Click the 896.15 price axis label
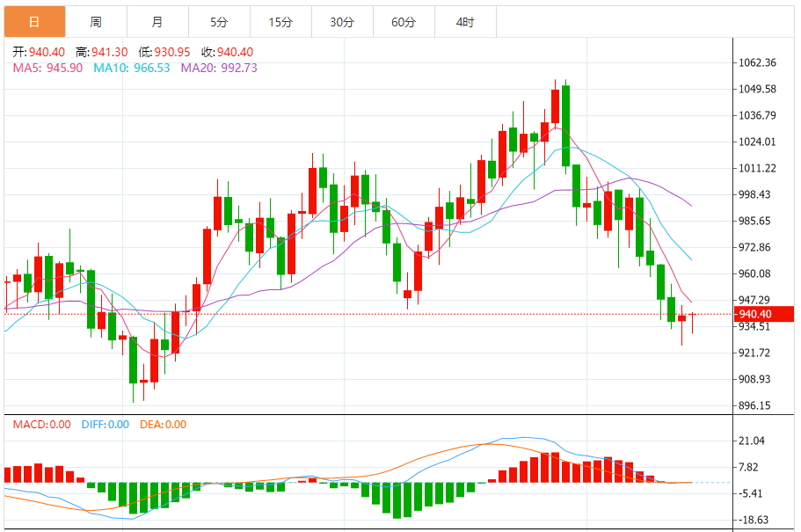Image resolution: width=801 pixels, height=532 pixels. click(x=754, y=405)
